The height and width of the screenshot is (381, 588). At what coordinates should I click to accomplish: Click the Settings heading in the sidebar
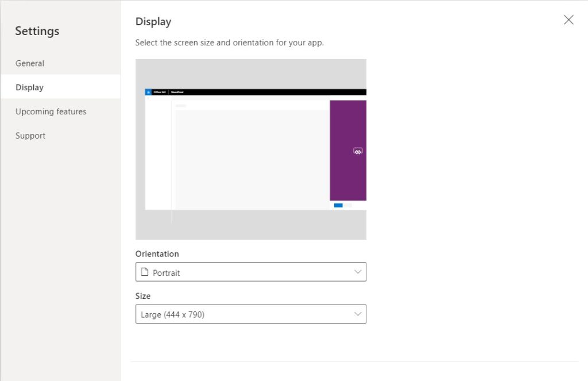coord(37,31)
